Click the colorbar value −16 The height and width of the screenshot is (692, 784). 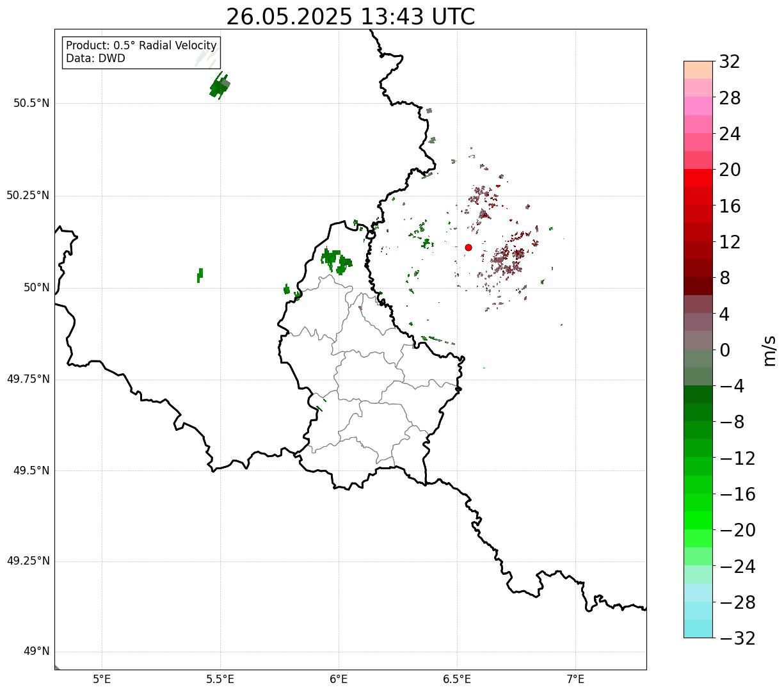pos(737,494)
